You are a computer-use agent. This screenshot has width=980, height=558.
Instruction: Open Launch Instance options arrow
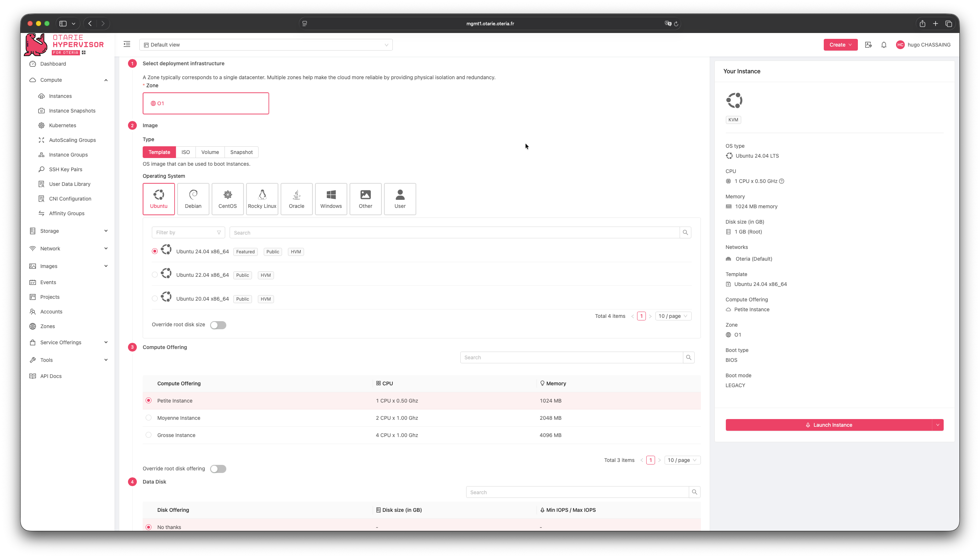click(938, 425)
